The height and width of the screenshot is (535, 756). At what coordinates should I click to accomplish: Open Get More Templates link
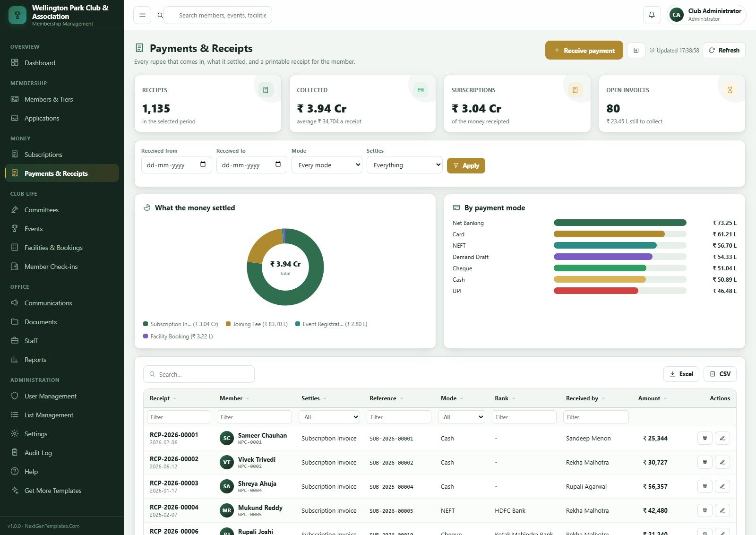pyautogui.click(x=62, y=491)
